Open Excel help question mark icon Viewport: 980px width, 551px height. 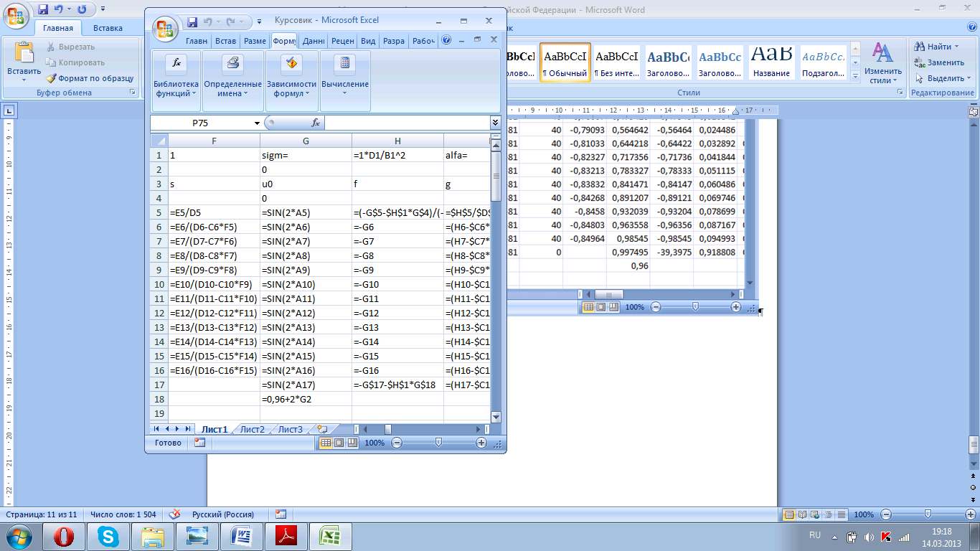tap(448, 40)
